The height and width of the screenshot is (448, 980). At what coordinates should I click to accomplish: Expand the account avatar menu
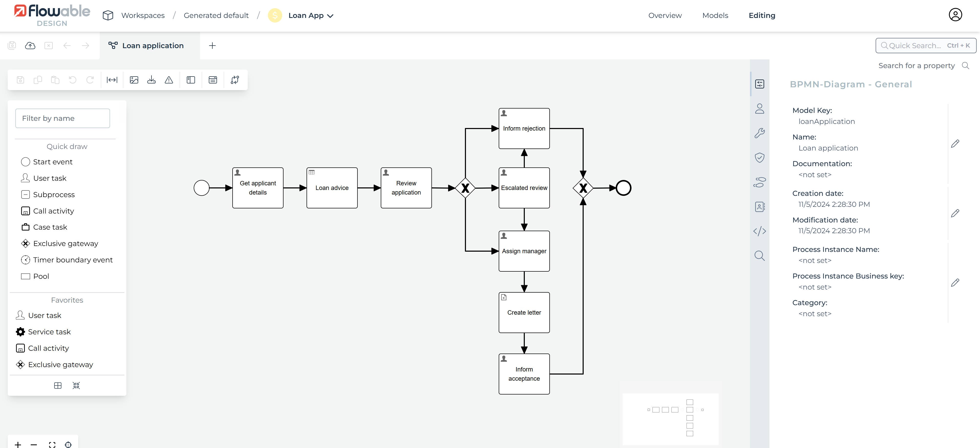(x=955, y=14)
